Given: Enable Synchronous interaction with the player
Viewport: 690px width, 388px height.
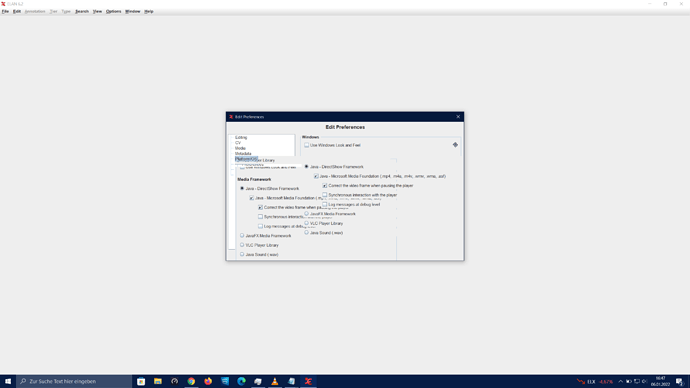Looking at the screenshot, I should click(x=325, y=195).
